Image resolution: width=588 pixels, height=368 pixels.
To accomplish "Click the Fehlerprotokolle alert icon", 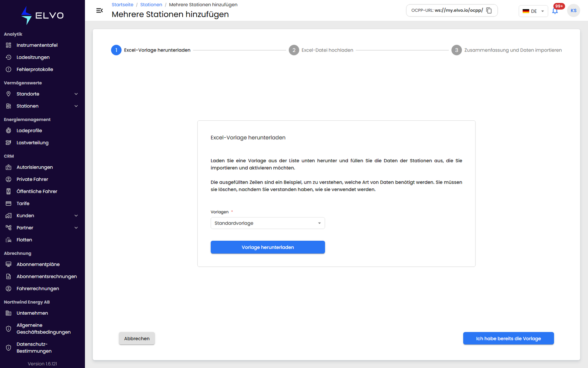I will tap(8, 70).
